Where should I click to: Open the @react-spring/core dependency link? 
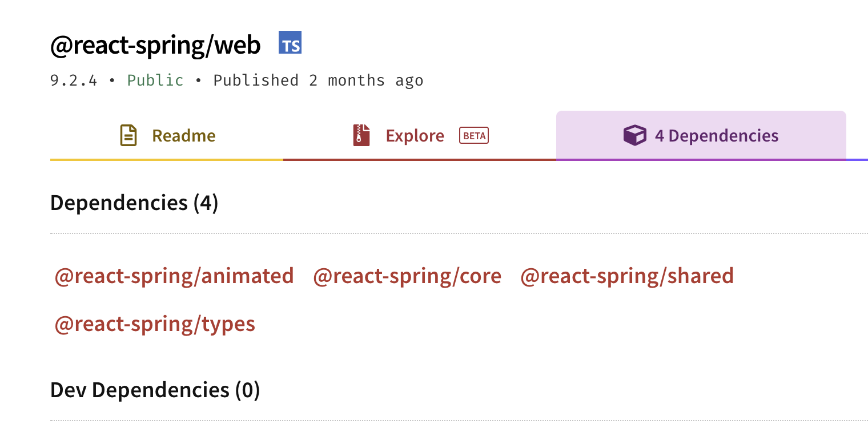tap(407, 276)
